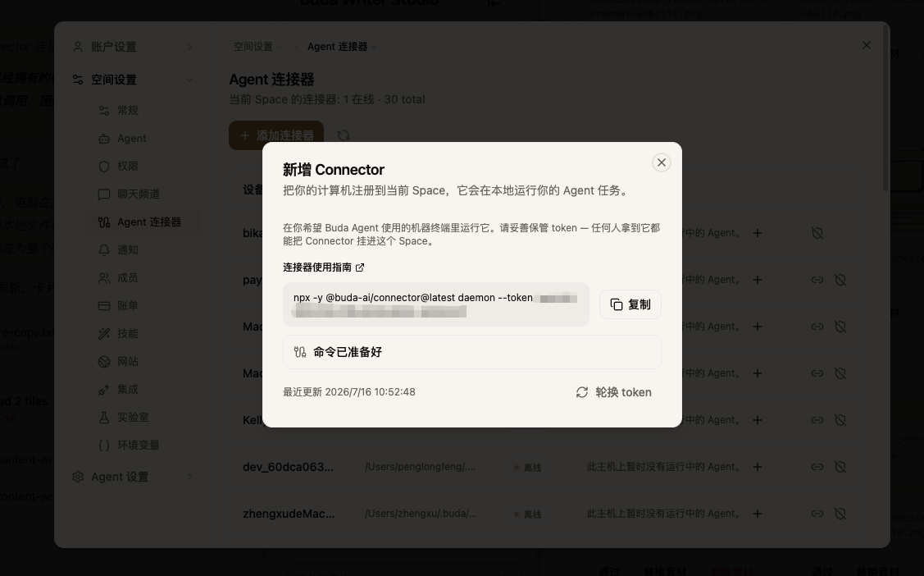924x576 pixels.
Task: Click path /Users/penglongfeng/...
Action: [420, 467]
